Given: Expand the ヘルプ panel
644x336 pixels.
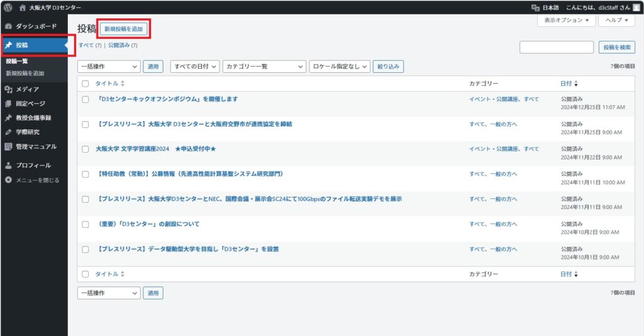Looking at the screenshot, I should pyautogui.click(x=617, y=20).
